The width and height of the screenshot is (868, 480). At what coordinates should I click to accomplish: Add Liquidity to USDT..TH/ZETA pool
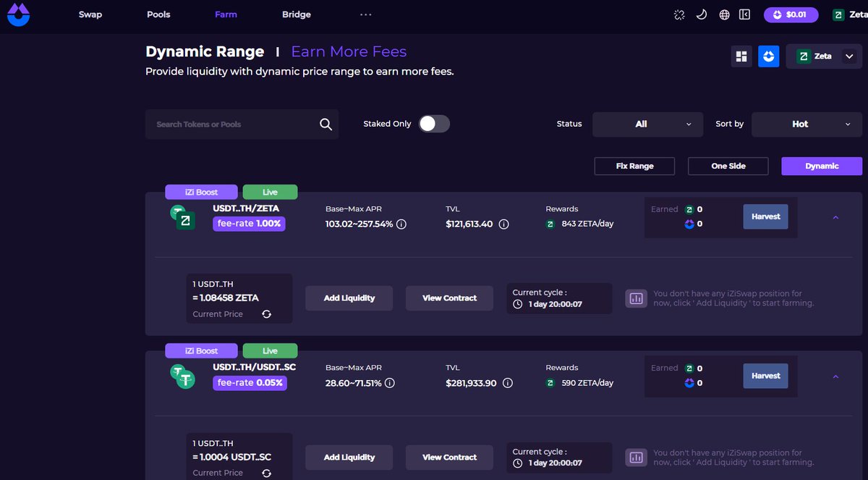(x=349, y=298)
